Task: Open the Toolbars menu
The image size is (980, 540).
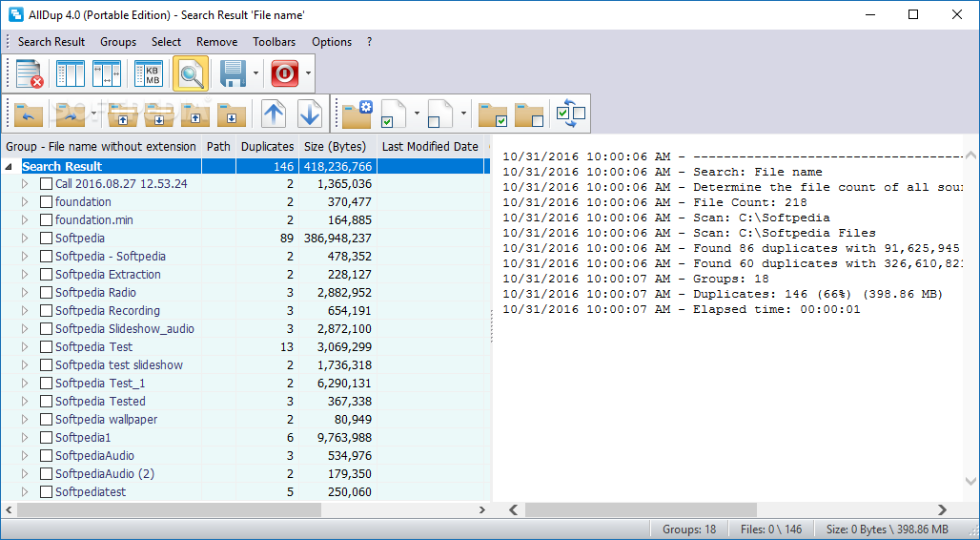Action: click(x=275, y=42)
